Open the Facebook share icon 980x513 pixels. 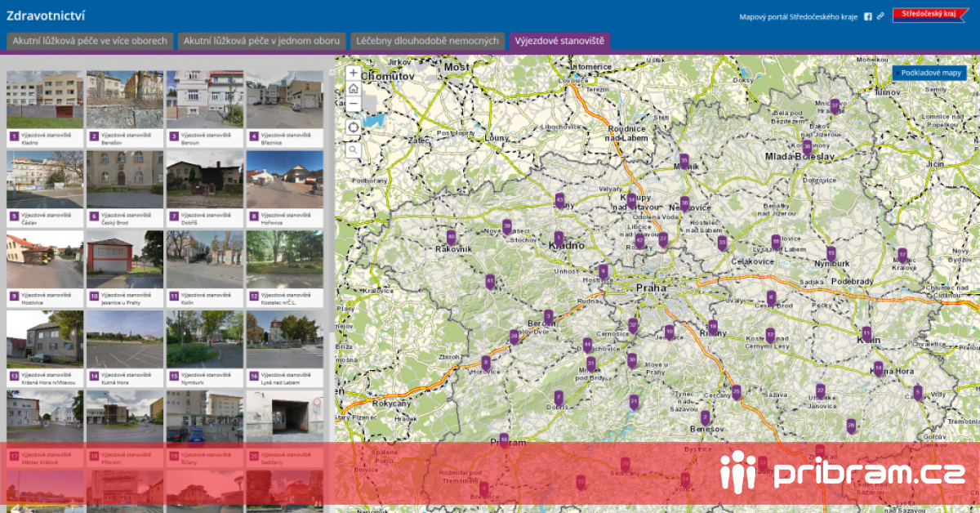[x=868, y=16]
